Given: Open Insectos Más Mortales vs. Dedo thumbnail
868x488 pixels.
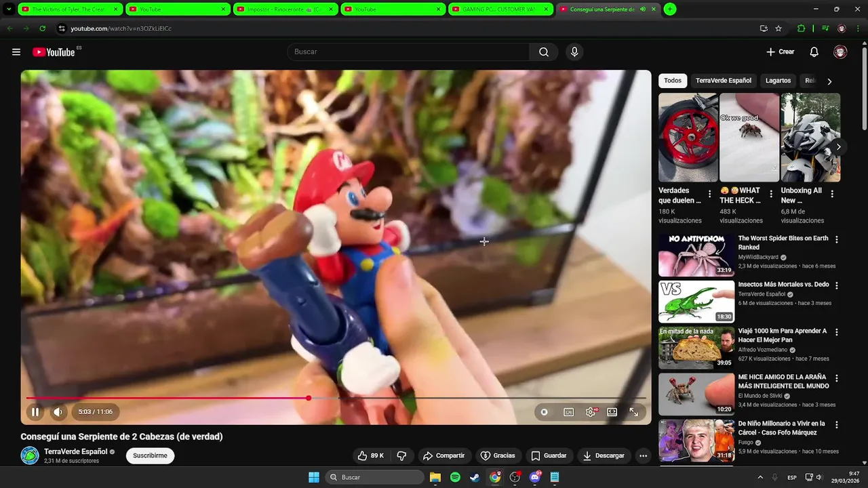Looking at the screenshot, I should [696, 302].
